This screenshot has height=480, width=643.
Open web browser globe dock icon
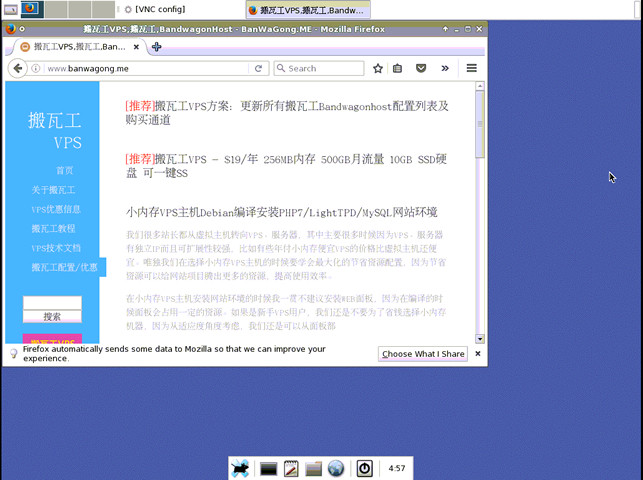coord(336,469)
